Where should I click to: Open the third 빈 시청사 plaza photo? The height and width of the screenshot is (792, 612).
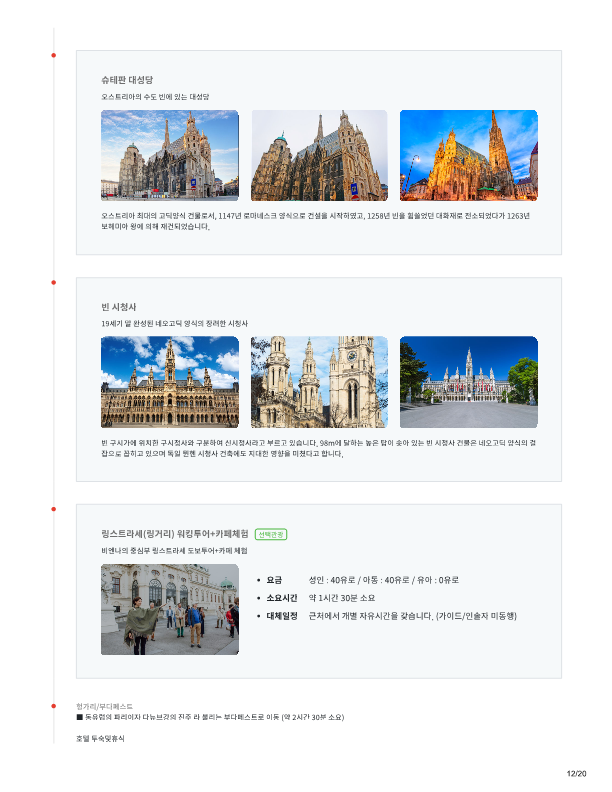point(468,382)
